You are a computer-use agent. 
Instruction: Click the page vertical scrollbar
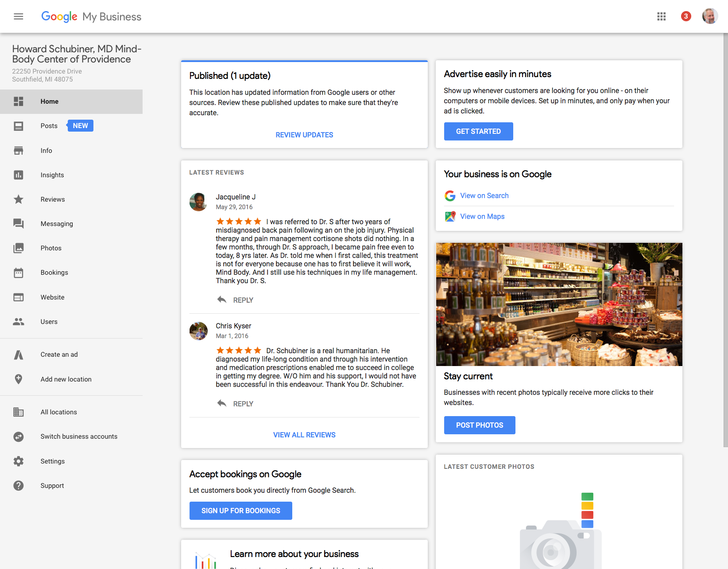click(725, 239)
